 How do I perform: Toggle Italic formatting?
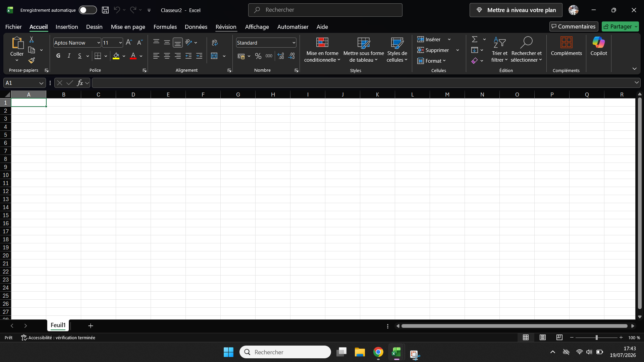(x=69, y=56)
